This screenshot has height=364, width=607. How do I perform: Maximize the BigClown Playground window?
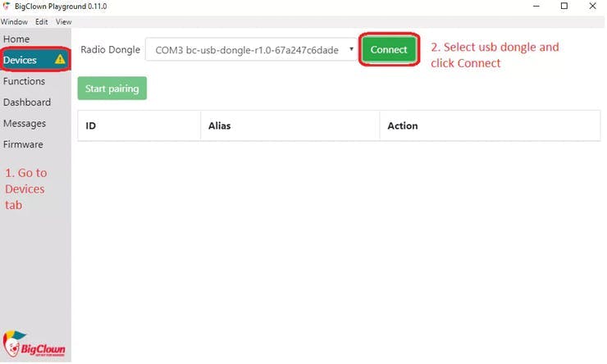564,7
